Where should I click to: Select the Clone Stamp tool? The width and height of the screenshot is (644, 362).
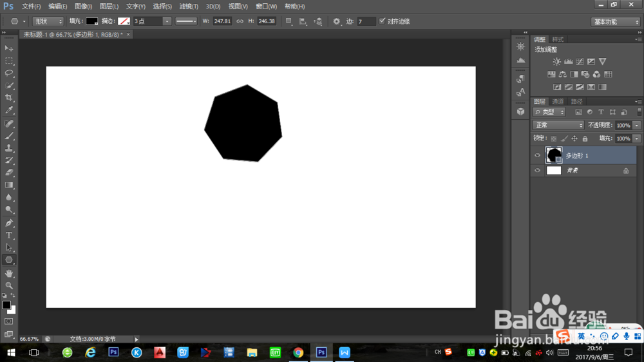[8, 148]
